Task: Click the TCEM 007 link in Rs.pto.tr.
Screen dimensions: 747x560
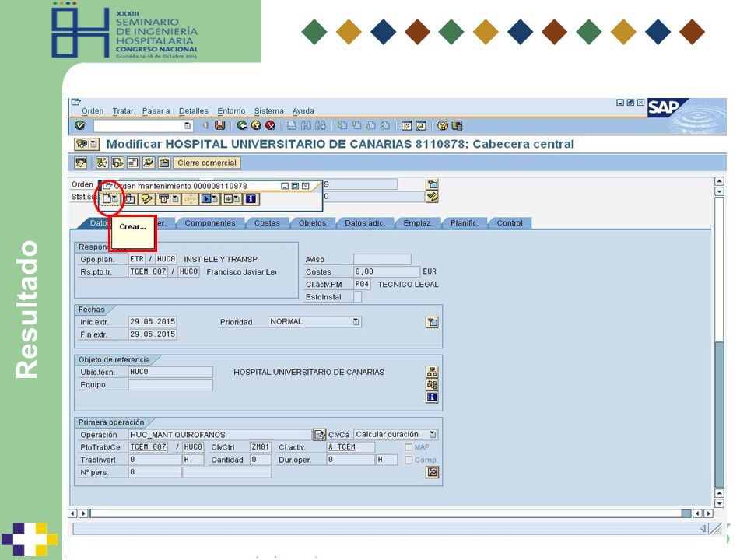Action: [148, 271]
